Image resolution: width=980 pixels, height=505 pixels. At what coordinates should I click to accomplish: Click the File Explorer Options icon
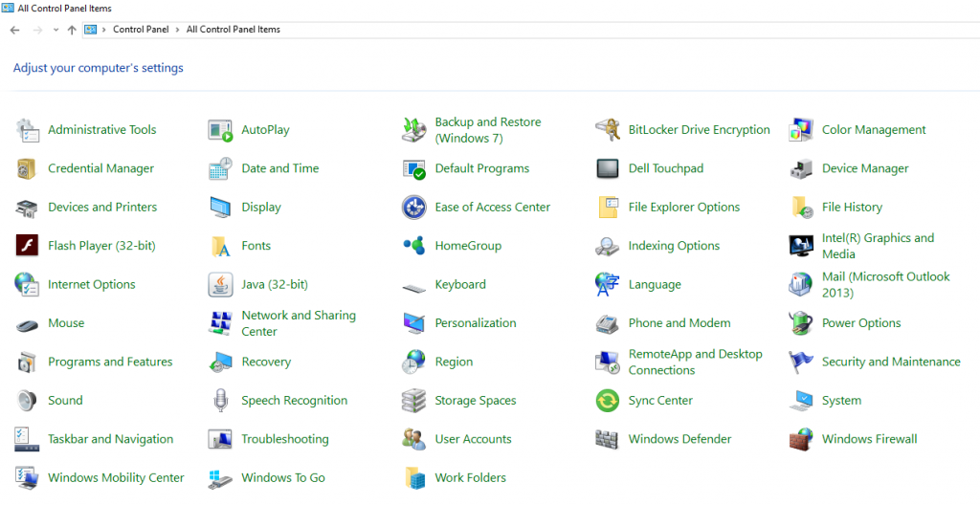(608, 208)
